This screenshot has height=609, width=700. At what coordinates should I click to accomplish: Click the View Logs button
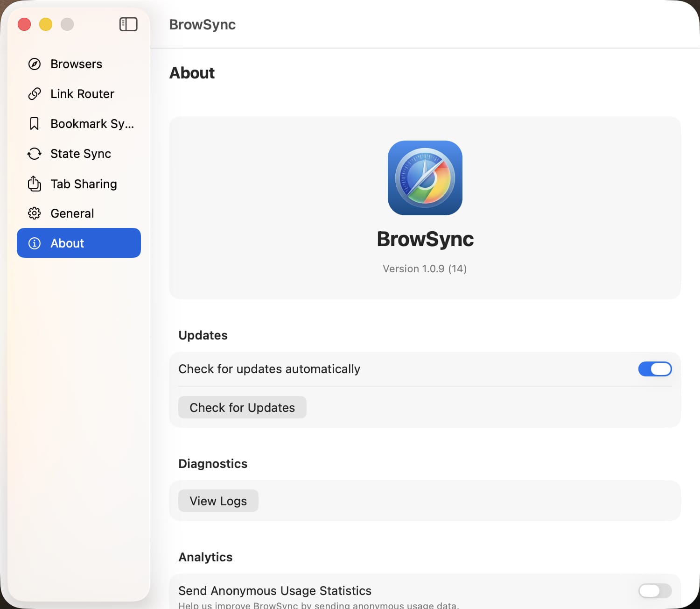[x=218, y=501]
